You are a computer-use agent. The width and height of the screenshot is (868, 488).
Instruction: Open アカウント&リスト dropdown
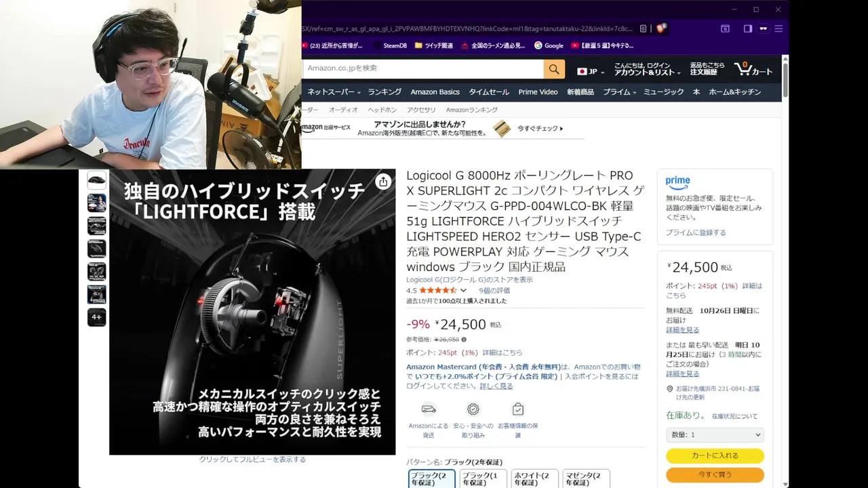(647, 68)
